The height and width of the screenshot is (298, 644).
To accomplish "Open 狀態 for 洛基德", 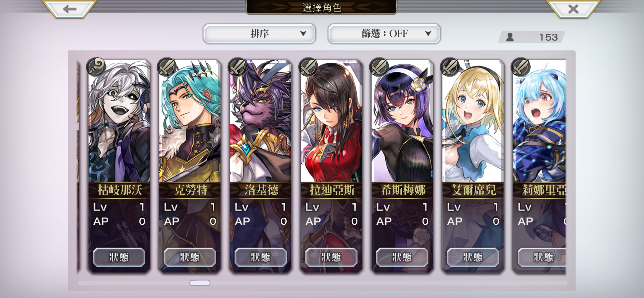I will click(260, 257).
